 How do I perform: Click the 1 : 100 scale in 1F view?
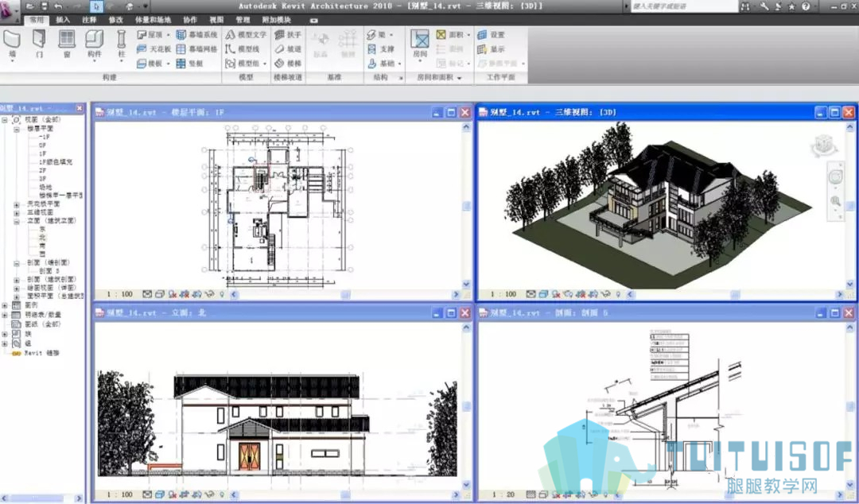[x=120, y=294]
